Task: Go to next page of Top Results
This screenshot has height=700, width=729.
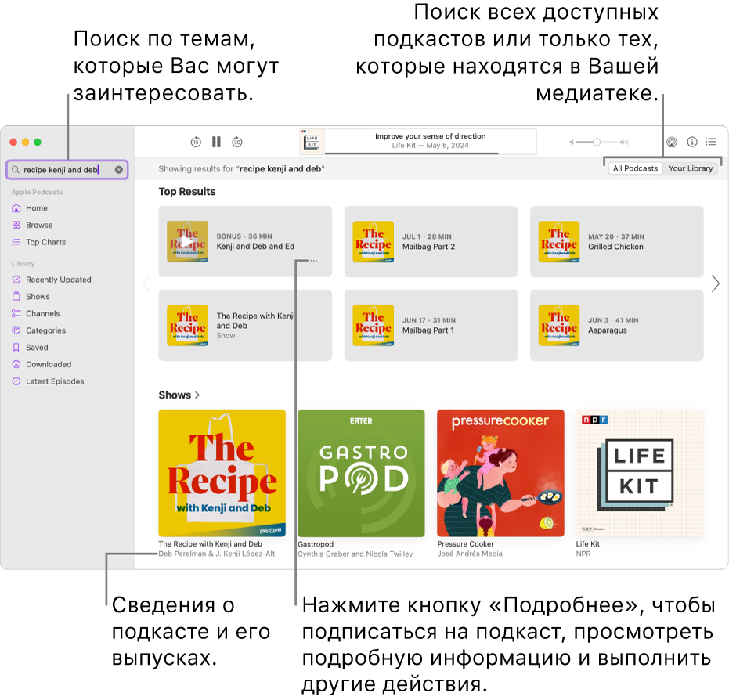Action: tap(716, 283)
